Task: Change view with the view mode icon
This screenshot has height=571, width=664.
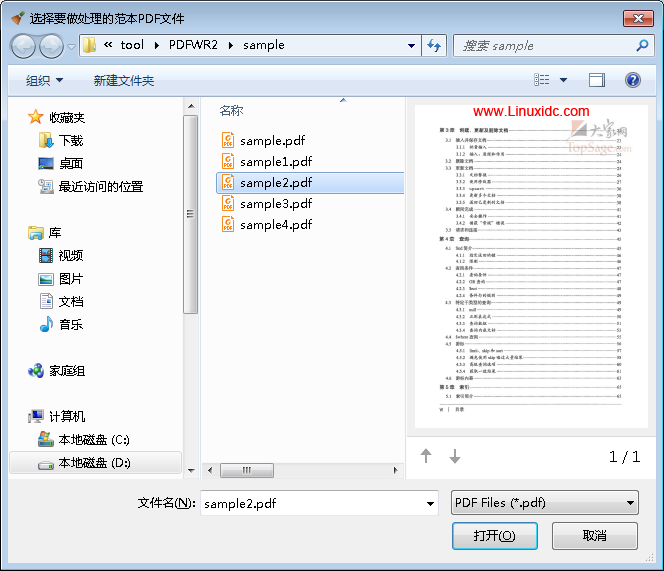Action: tap(542, 80)
